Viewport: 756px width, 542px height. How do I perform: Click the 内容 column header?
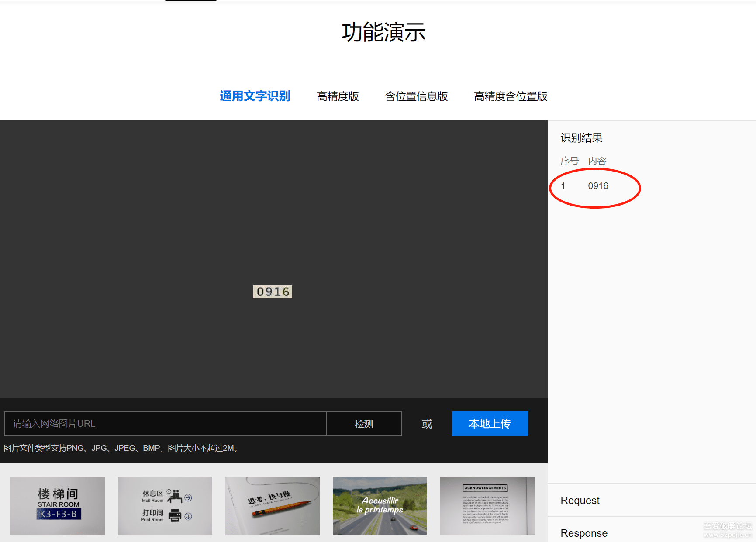[x=597, y=161]
